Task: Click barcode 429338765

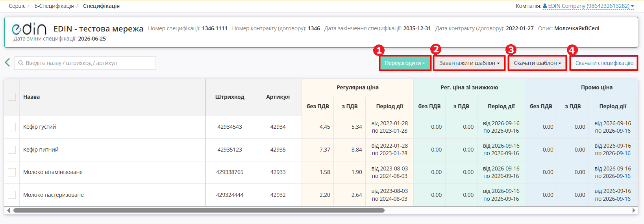Action: point(230,172)
